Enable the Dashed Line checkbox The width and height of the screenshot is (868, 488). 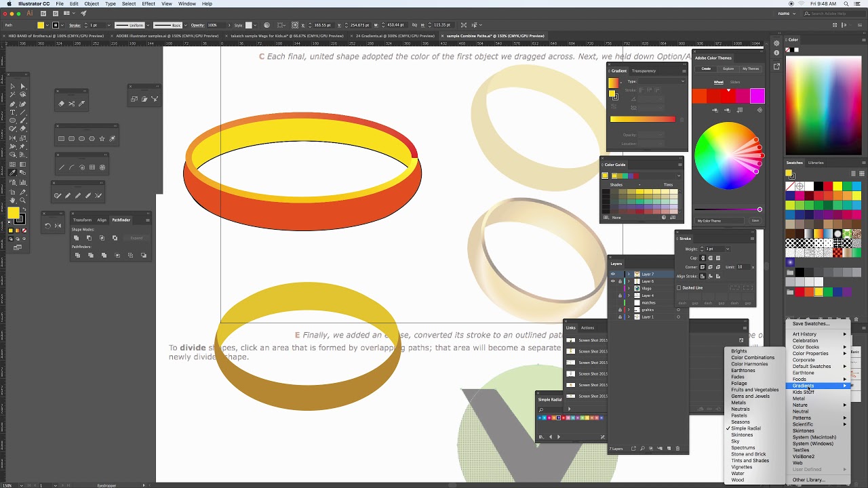tap(679, 287)
